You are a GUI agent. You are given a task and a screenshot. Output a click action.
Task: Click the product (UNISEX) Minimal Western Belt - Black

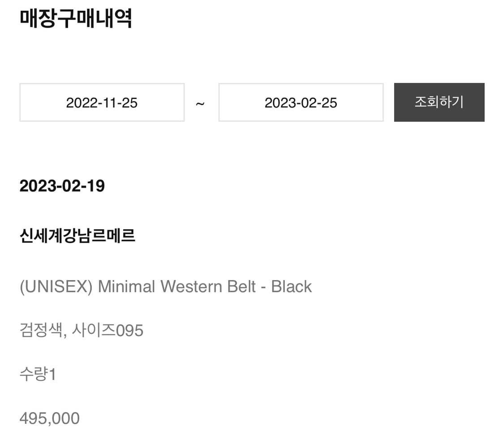coord(165,286)
